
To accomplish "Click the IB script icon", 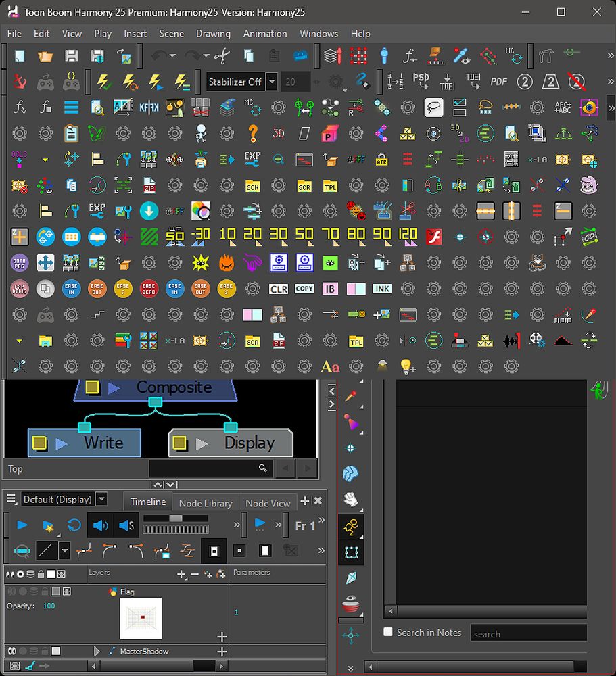I will [x=330, y=289].
